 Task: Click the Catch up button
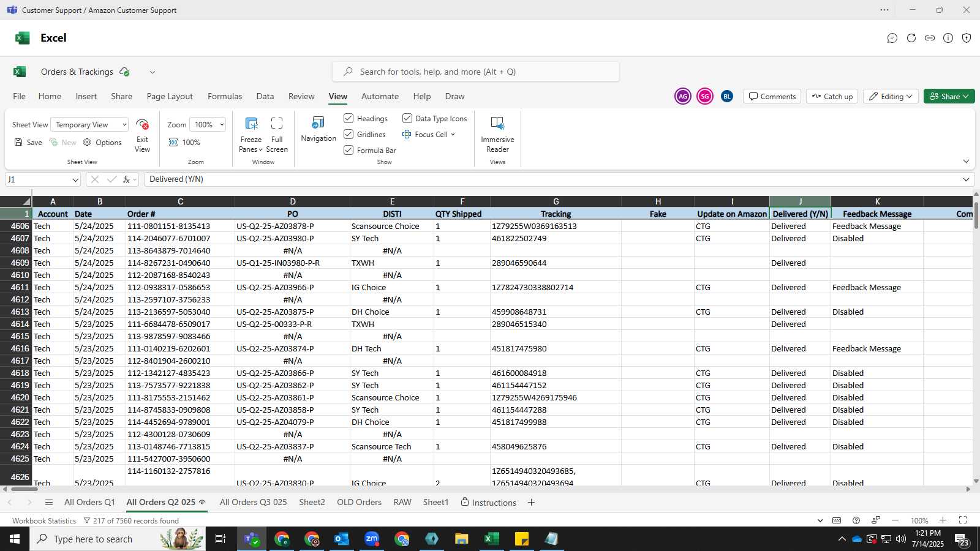832,96
